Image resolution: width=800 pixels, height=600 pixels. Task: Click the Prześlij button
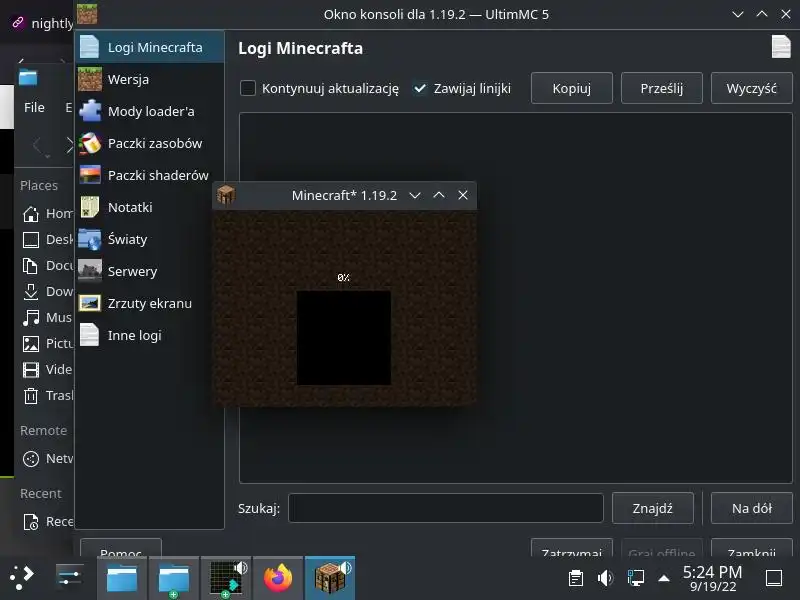point(662,88)
